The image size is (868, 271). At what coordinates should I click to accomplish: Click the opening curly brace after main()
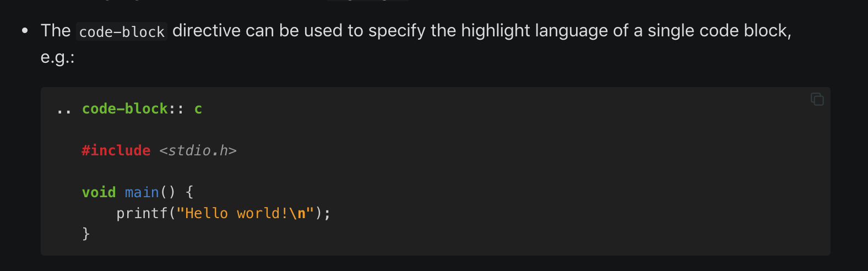click(x=189, y=192)
